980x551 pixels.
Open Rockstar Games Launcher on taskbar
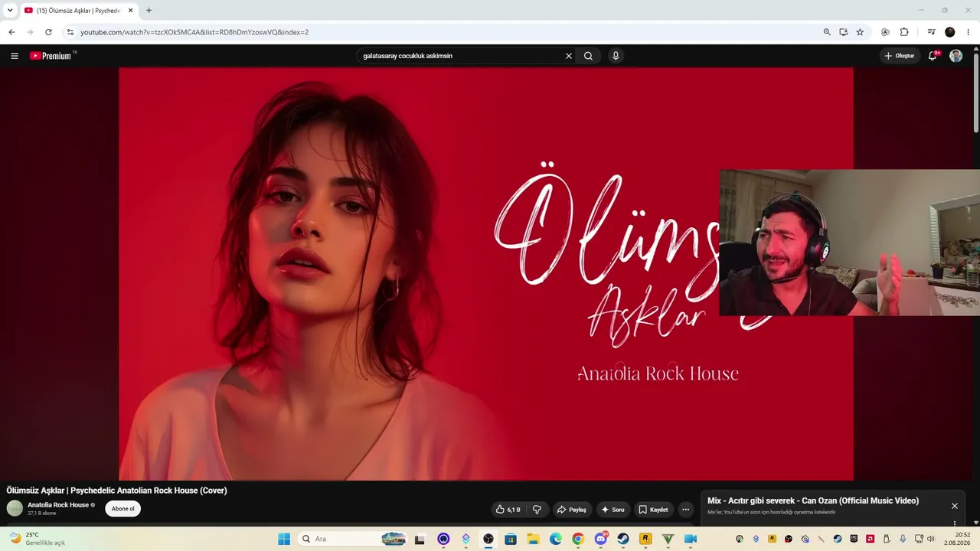point(645,539)
